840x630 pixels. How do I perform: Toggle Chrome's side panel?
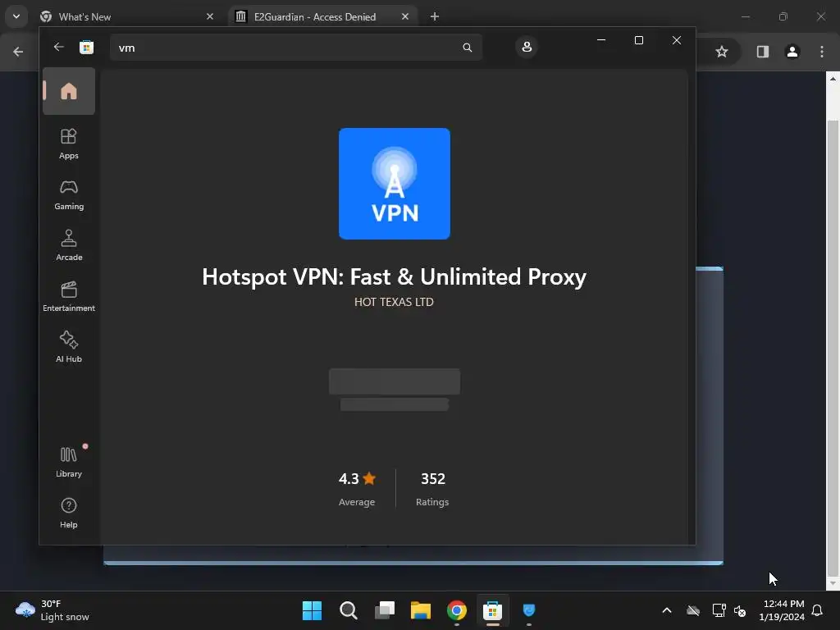coord(762,52)
